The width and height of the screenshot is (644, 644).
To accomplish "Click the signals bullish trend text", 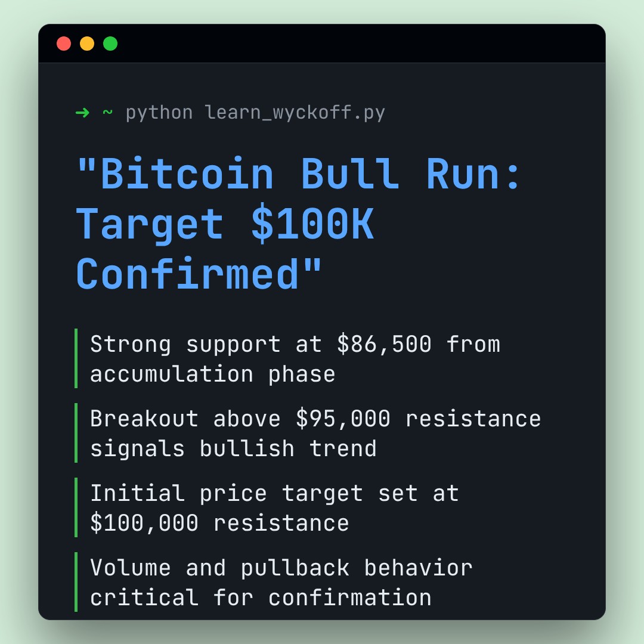I will pos(233,448).
